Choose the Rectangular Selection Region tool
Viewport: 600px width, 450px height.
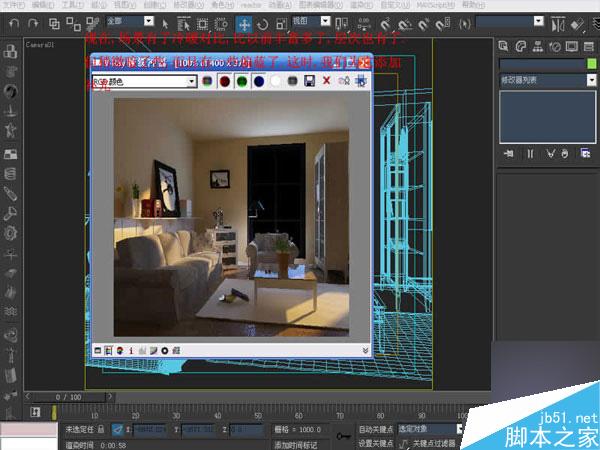click(202, 24)
